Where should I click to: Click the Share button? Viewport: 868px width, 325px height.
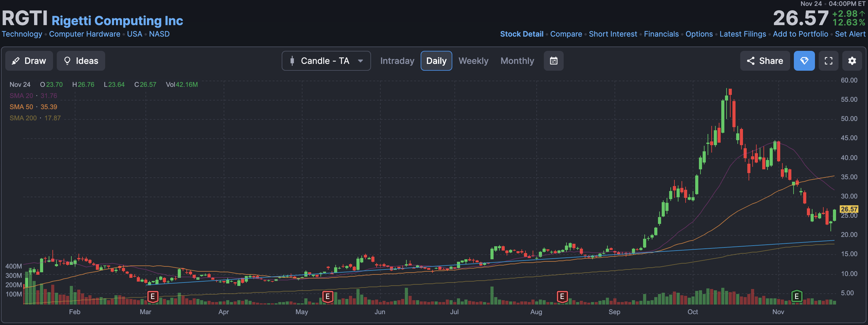(765, 61)
